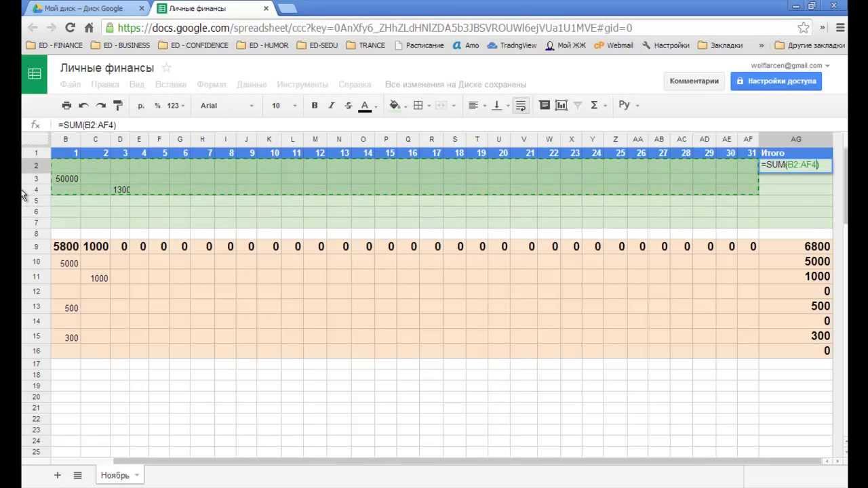
Task: Toggle bold formatting
Action: (315, 106)
